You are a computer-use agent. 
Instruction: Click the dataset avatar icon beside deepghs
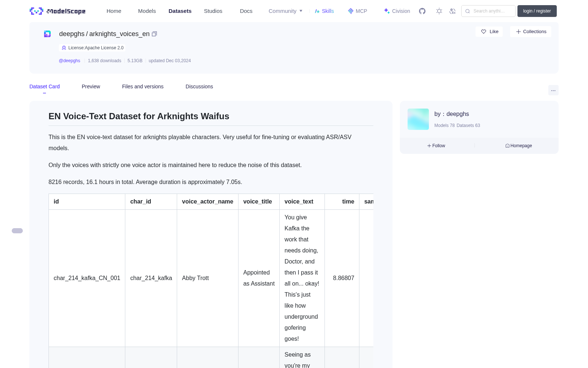tap(47, 34)
